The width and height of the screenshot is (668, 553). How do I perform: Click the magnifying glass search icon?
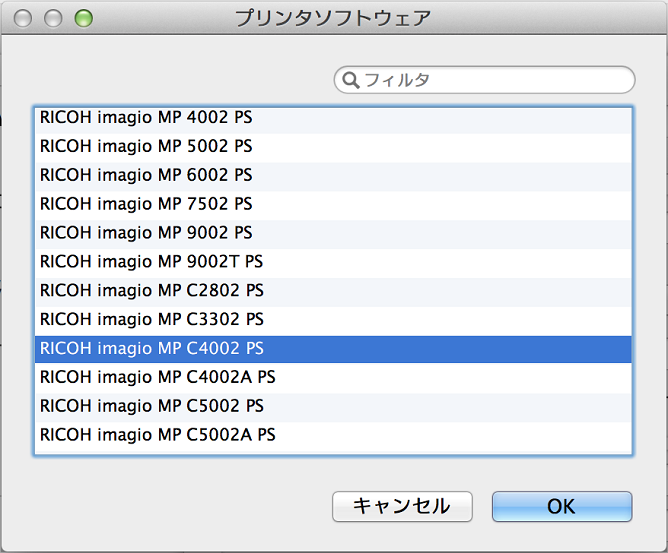click(x=351, y=80)
